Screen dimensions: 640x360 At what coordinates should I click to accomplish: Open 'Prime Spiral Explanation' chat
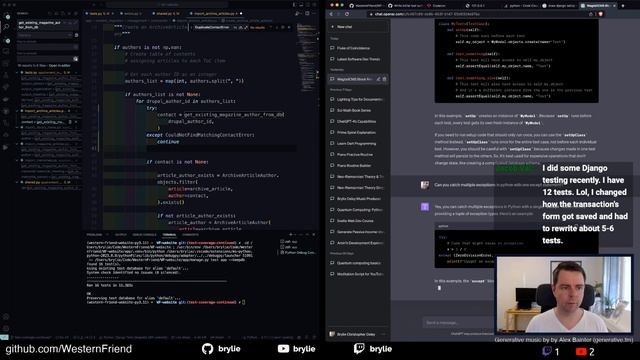click(358, 132)
